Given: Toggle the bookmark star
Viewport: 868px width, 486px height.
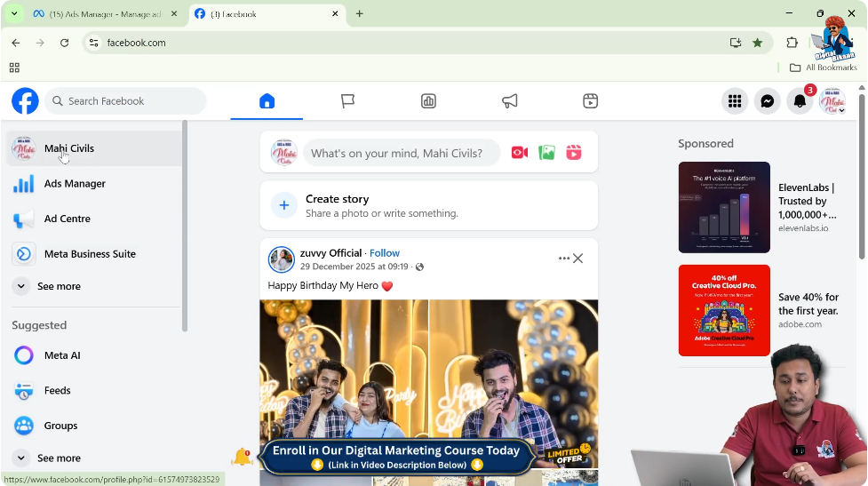Looking at the screenshot, I should pos(757,43).
